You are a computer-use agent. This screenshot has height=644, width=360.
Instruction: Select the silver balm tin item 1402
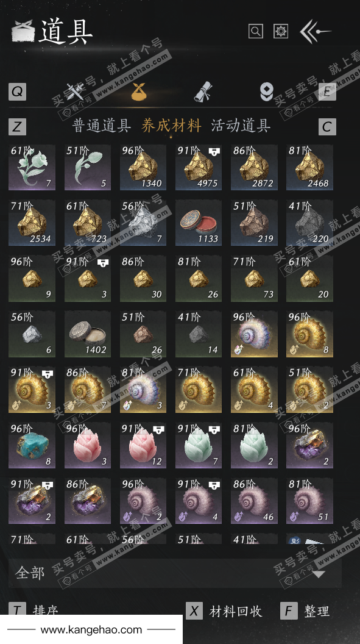(x=87, y=334)
